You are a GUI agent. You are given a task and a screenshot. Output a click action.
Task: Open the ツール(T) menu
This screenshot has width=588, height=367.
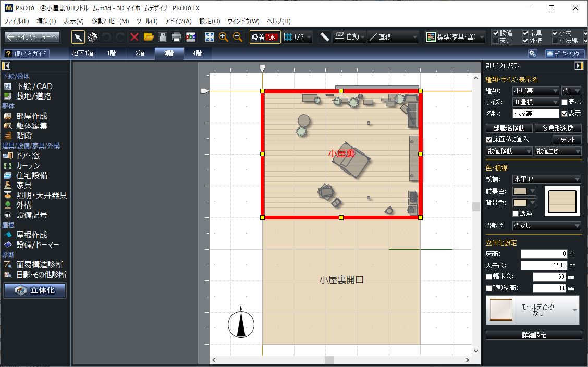pyautogui.click(x=146, y=21)
